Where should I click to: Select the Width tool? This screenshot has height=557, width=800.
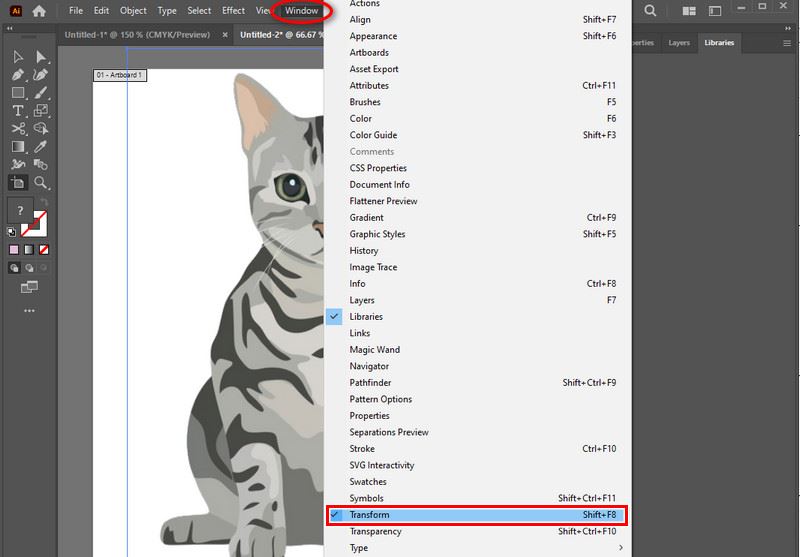click(18, 164)
